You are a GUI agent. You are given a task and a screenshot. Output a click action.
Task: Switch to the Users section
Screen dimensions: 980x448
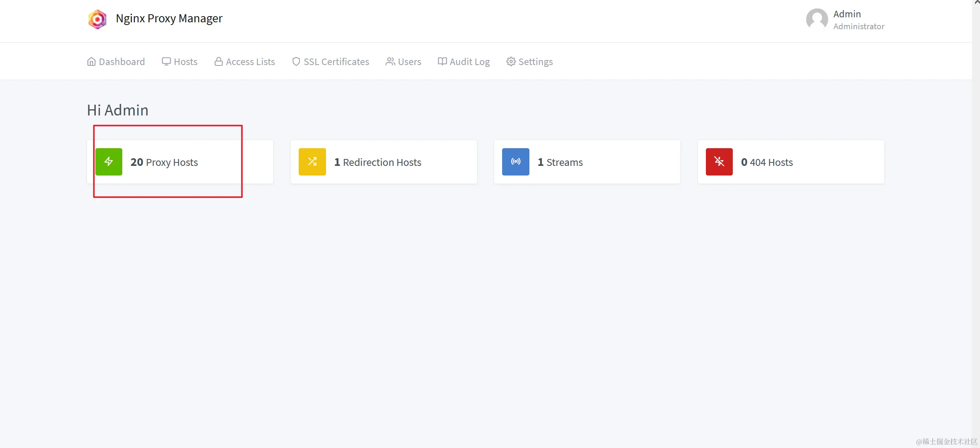404,62
